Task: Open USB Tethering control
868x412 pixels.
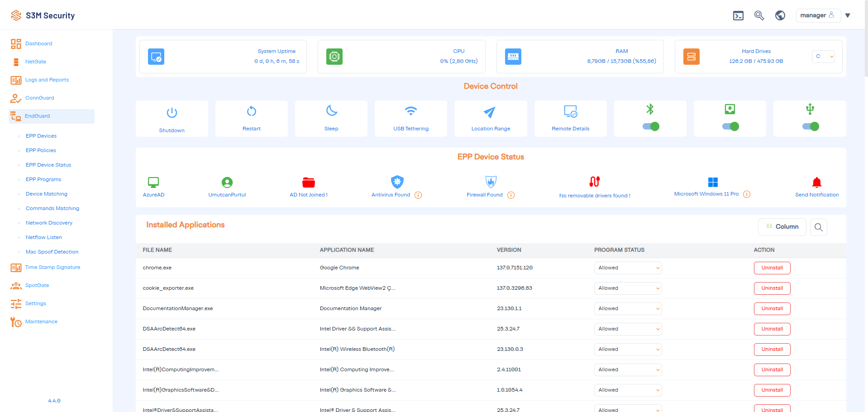Action: (411, 111)
